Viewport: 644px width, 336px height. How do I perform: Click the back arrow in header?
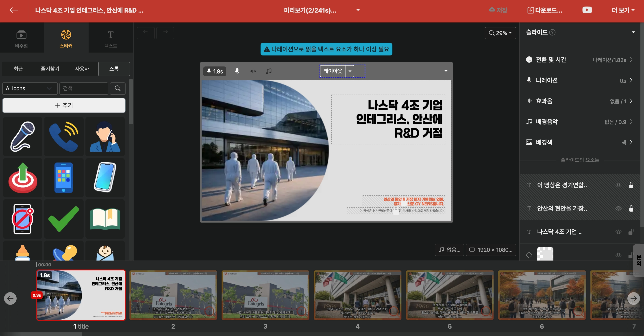tap(14, 10)
